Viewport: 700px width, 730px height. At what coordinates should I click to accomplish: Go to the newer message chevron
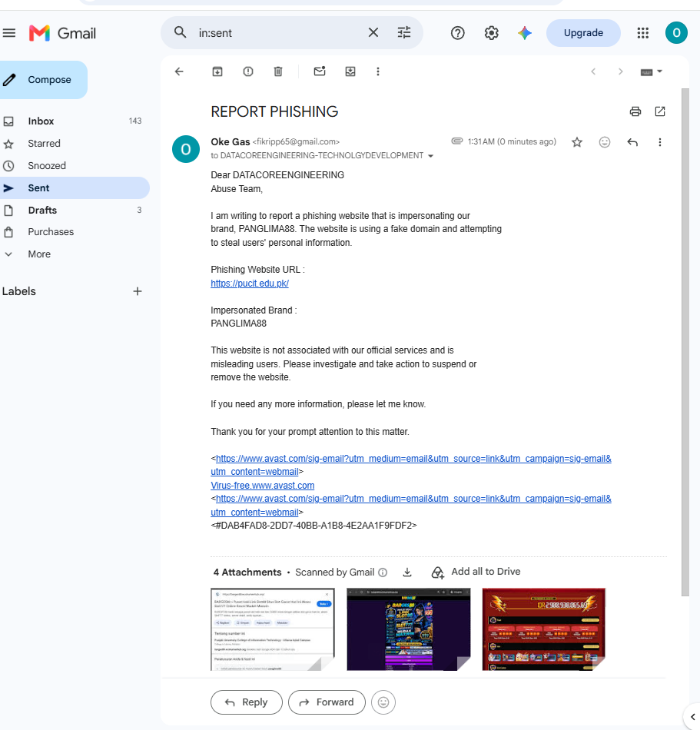click(x=593, y=71)
